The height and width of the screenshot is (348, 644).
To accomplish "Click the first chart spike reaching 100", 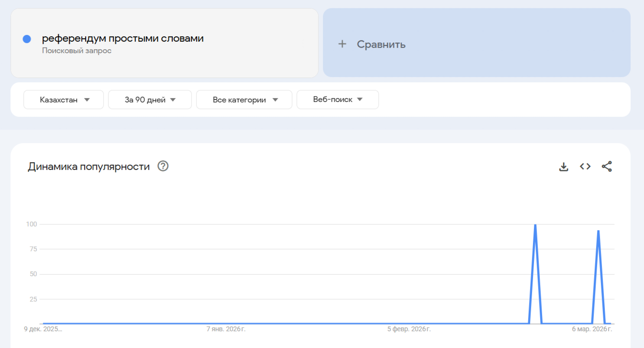I will point(535,225).
